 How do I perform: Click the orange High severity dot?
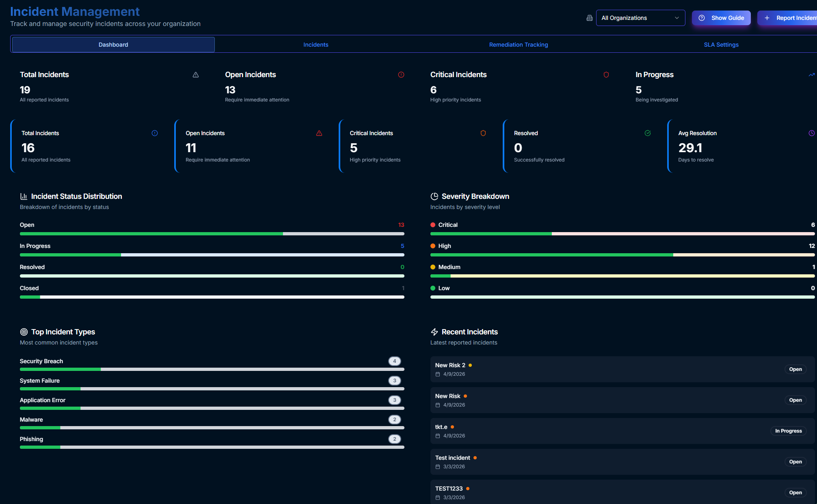(x=433, y=246)
